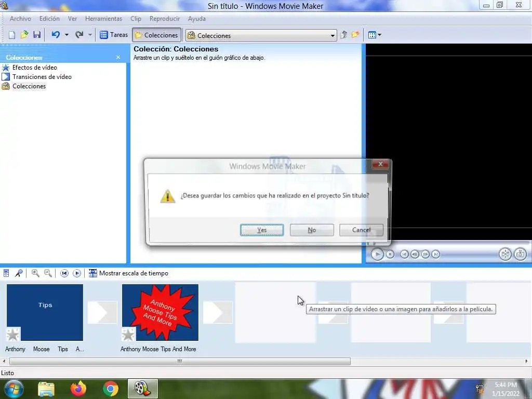
Task: Click Cancel in the save dialog
Action: coord(362,230)
